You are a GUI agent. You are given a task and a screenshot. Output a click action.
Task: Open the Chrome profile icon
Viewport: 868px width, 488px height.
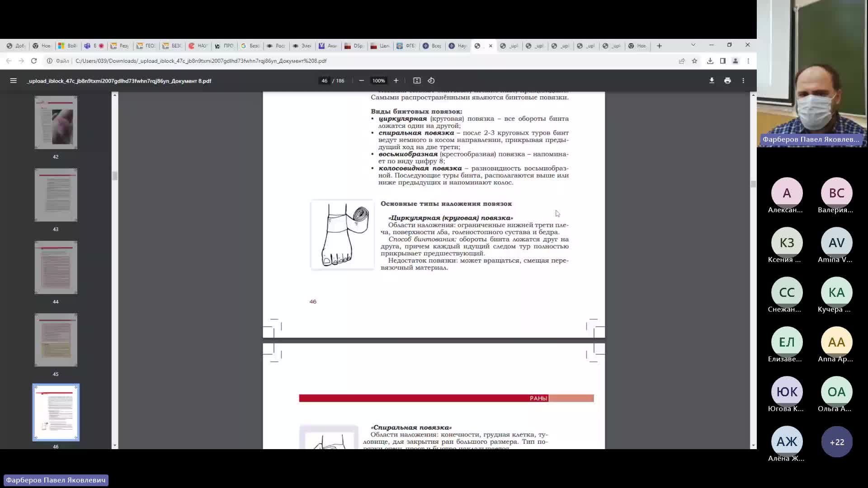[x=736, y=61]
